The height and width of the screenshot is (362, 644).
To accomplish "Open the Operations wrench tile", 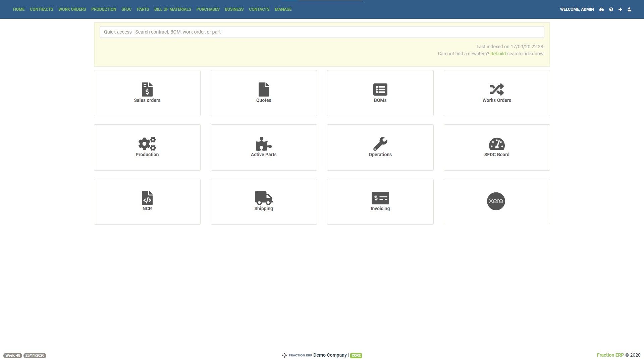I will coord(380,147).
